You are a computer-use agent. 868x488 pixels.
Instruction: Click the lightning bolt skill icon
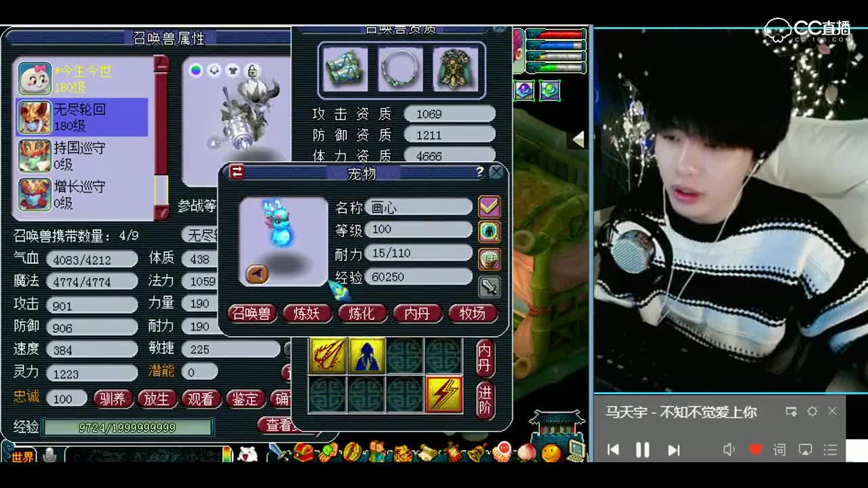[x=444, y=394]
